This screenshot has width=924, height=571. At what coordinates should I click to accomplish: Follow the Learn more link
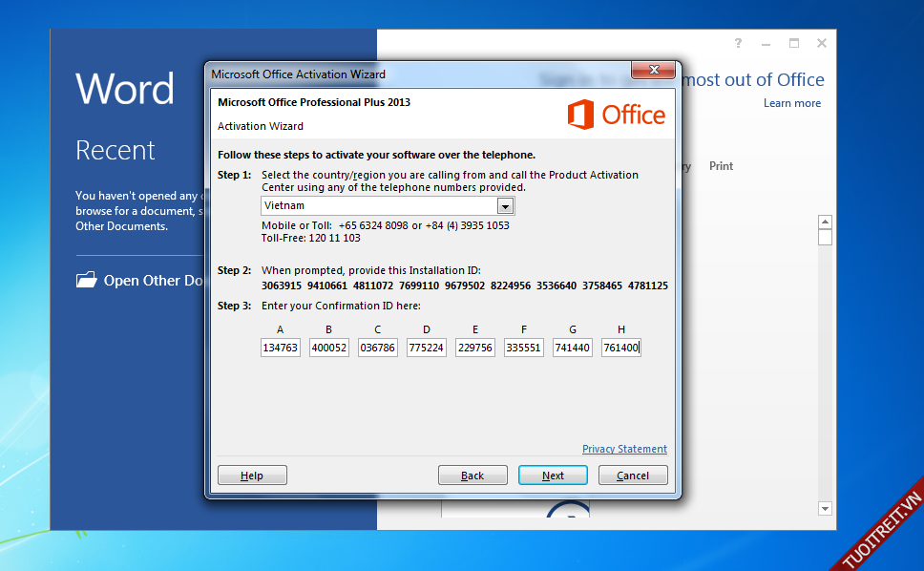(x=791, y=103)
